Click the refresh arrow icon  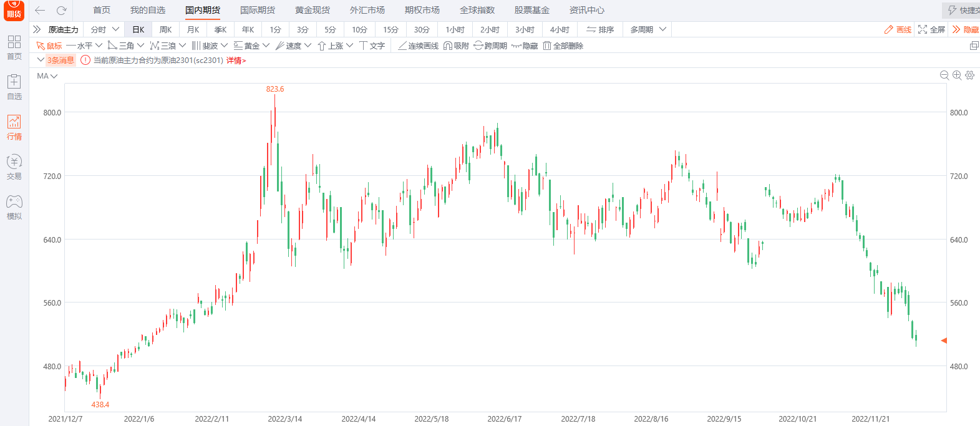(x=61, y=10)
